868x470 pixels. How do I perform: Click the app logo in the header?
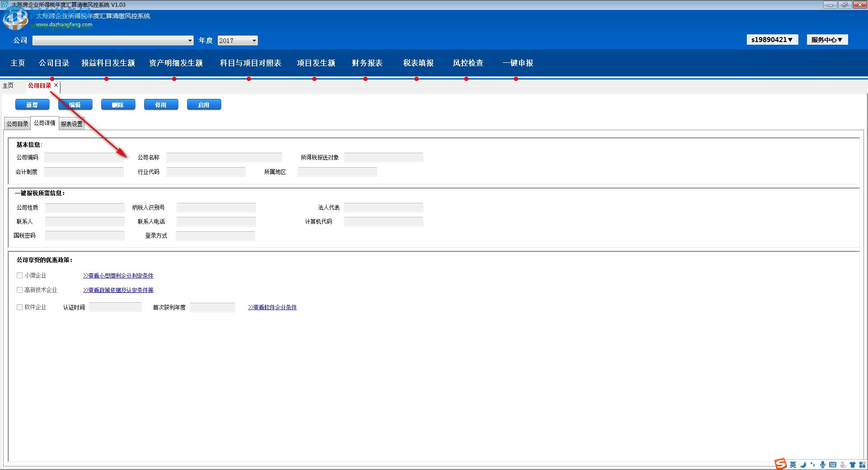(x=15, y=20)
